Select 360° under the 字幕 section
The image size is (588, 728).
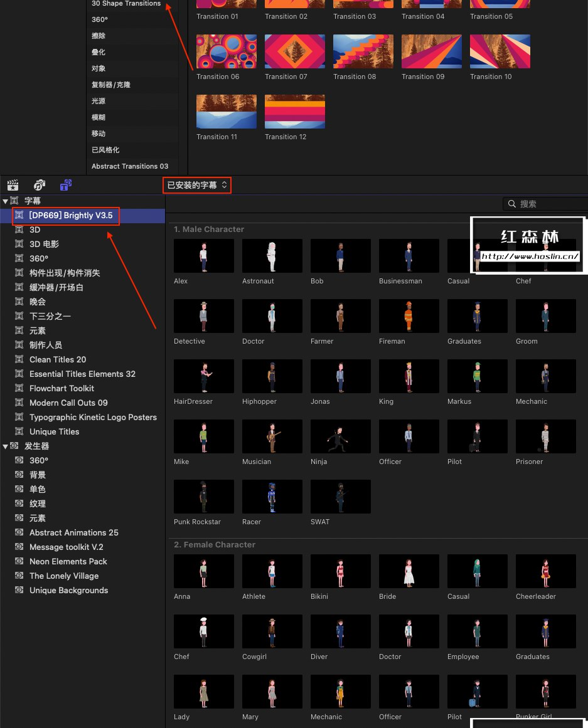(82, 258)
